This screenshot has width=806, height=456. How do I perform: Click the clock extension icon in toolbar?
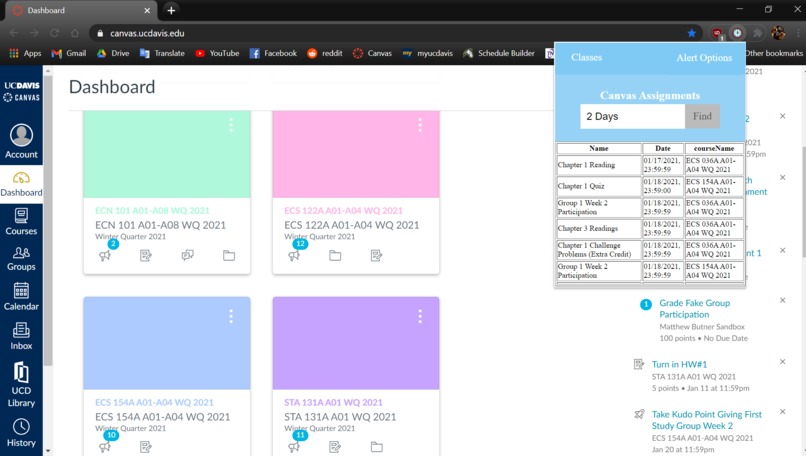737,33
